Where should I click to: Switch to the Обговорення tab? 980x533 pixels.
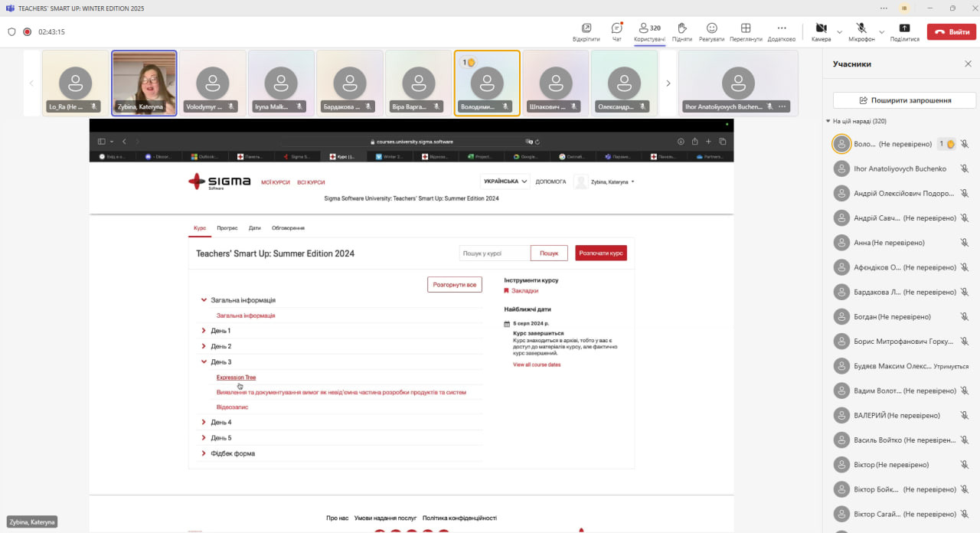pos(288,228)
